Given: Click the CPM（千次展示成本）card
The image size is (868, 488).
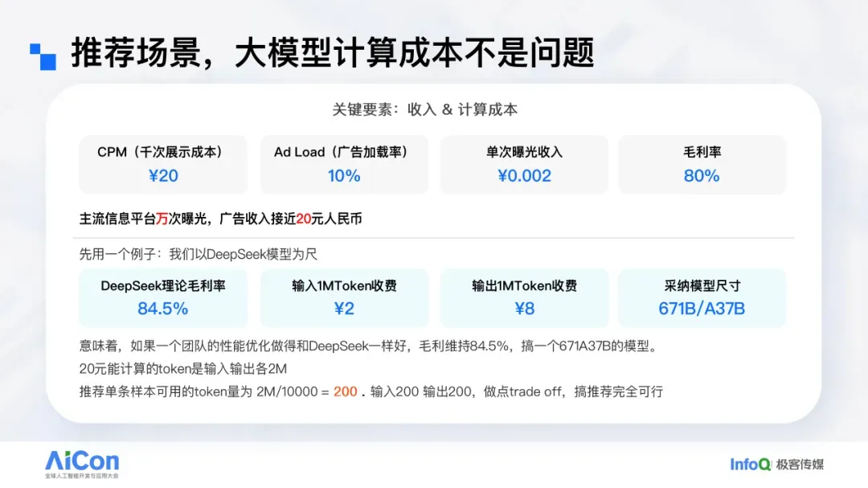Looking at the screenshot, I should click(163, 164).
